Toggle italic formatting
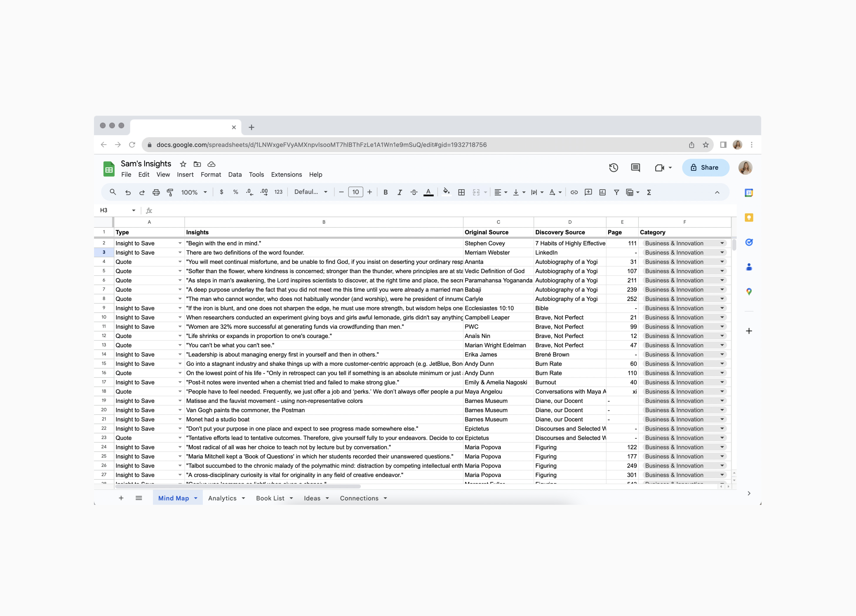Viewport: 856px width, 616px height. 400,192
